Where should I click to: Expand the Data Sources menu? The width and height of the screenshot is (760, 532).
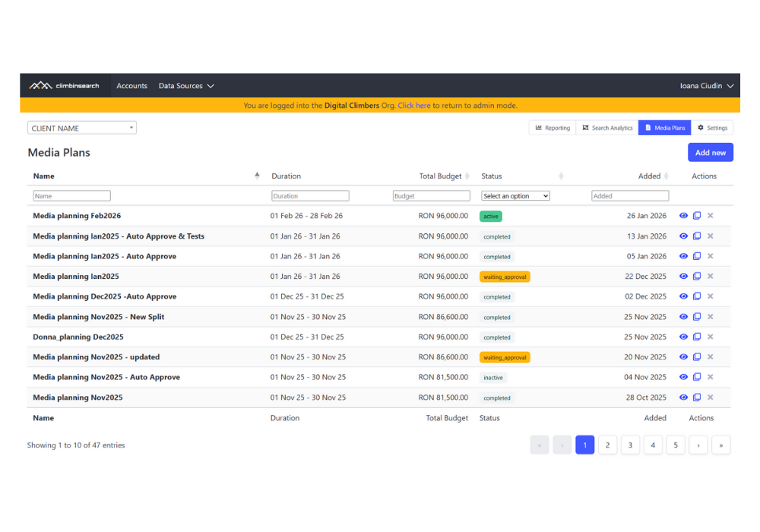tap(186, 86)
